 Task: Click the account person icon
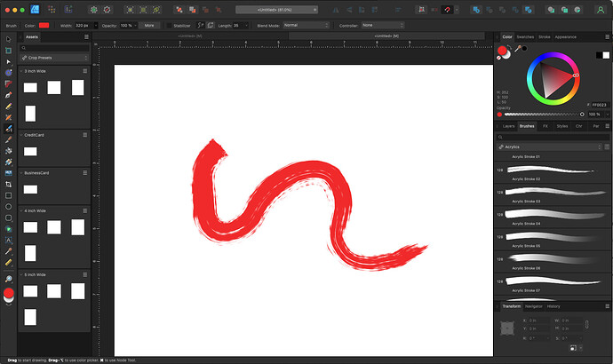click(x=601, y=8)
